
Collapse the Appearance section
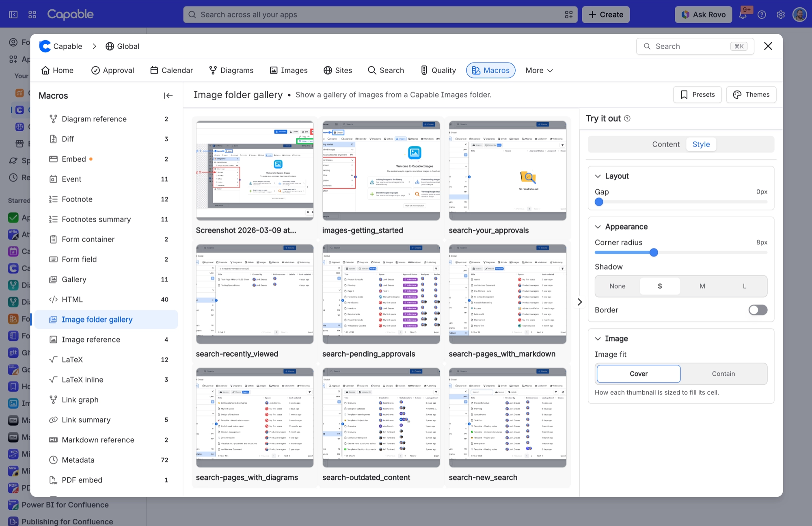click(598, 227)
